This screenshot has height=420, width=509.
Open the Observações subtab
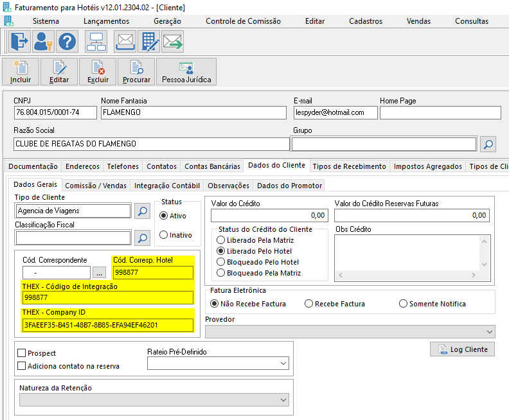228,186
